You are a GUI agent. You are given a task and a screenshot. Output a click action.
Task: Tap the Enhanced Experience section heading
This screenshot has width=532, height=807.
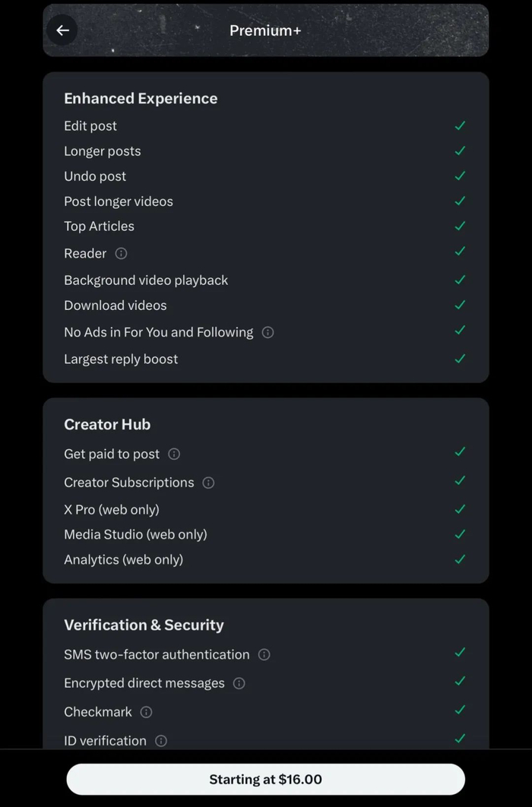[141, 98]
